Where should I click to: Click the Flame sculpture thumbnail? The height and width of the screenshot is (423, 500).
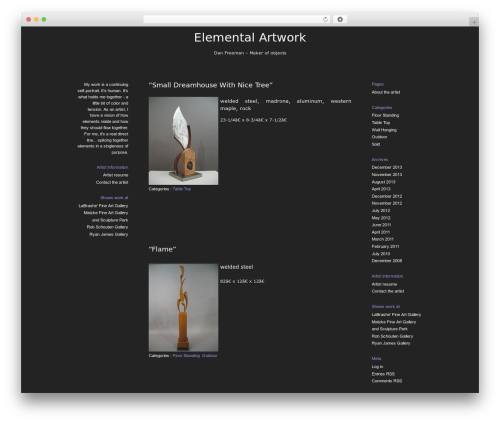point(183,308)
